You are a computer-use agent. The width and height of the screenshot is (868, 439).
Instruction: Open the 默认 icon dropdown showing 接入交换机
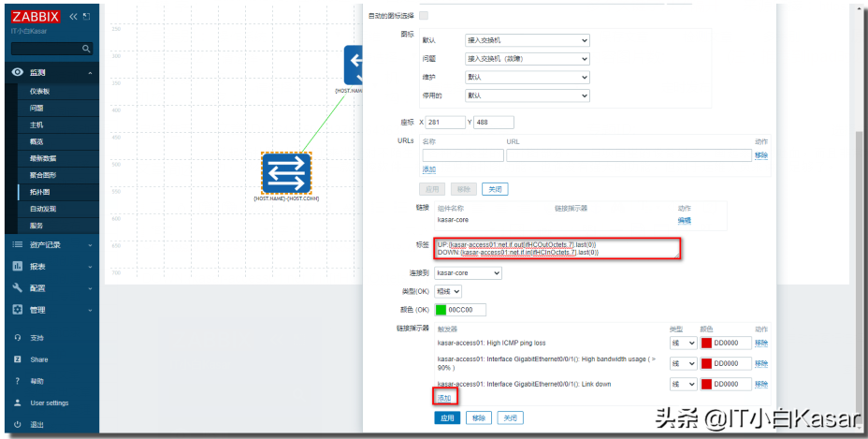pyautogui.click(x=527, y=40)
